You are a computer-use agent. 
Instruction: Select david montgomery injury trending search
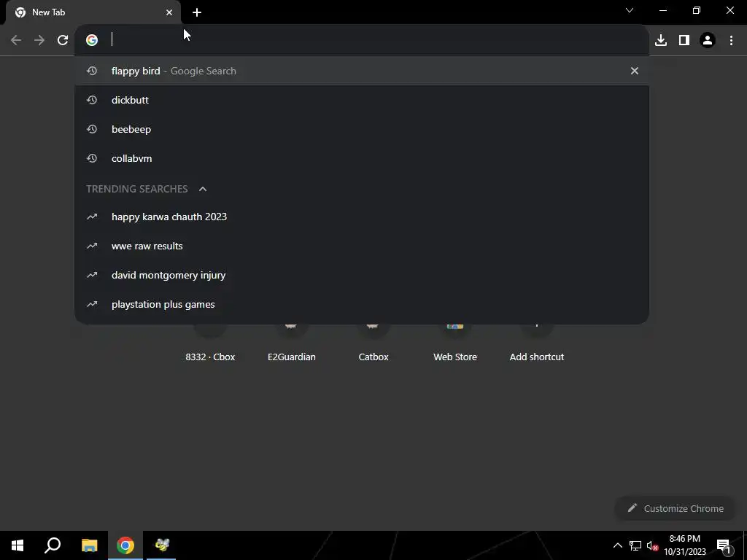point(362,275)
